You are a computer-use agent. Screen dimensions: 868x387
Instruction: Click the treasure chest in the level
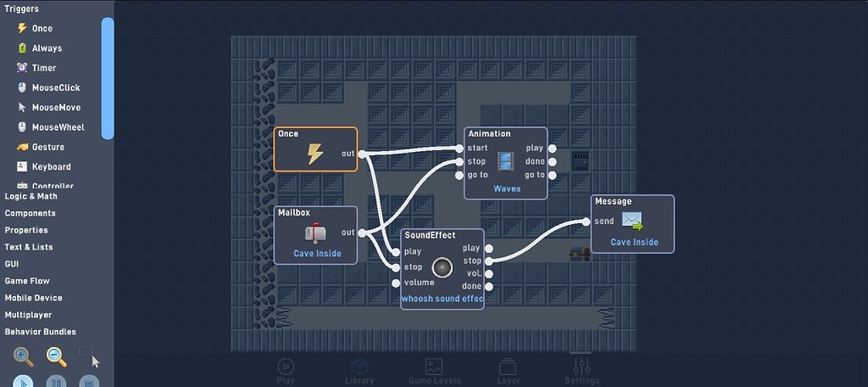[x=580, y=255]
